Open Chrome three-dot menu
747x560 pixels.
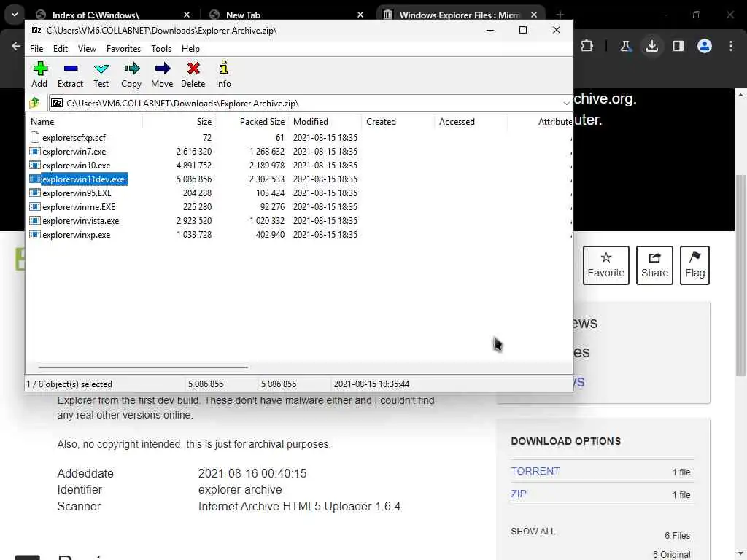[x=731, y=46]
